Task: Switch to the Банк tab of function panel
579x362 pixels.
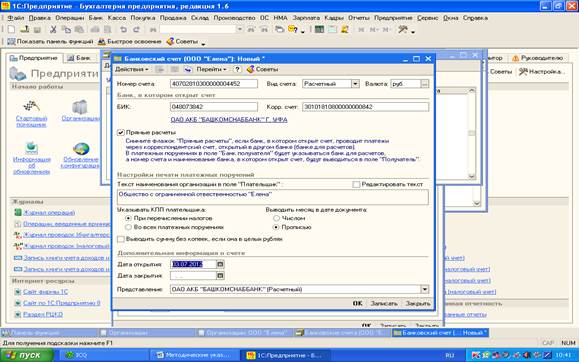Action: point(79,58)
